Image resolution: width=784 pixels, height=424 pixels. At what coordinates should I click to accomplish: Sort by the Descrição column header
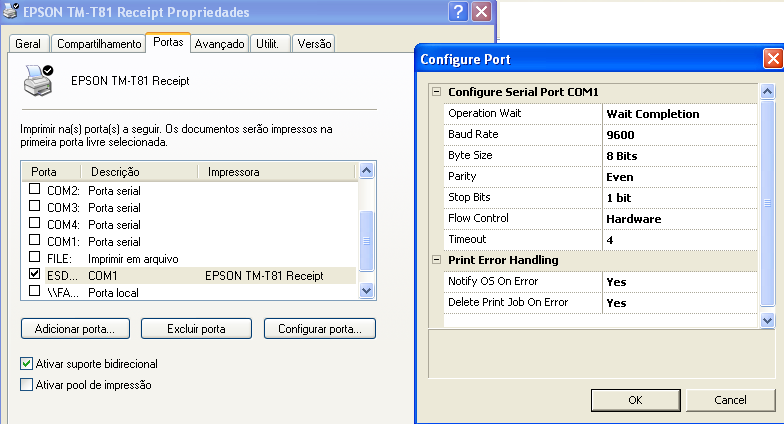[140, 172]
